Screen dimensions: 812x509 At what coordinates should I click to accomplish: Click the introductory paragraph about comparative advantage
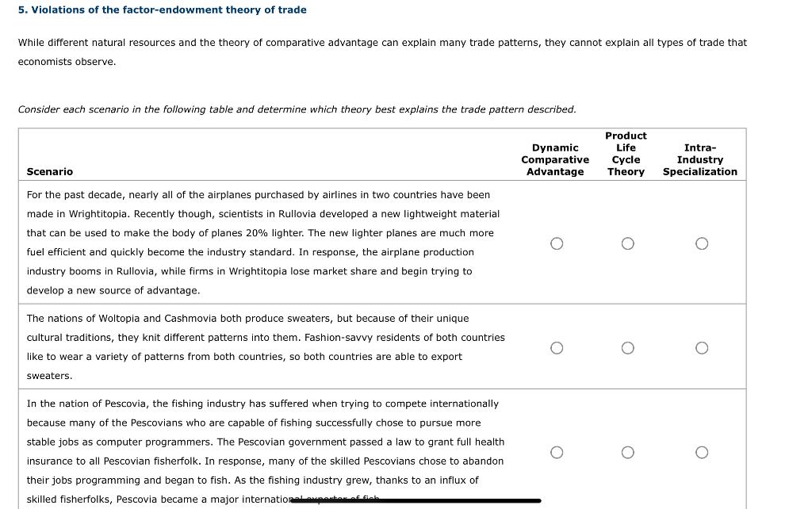coord(382,52)
